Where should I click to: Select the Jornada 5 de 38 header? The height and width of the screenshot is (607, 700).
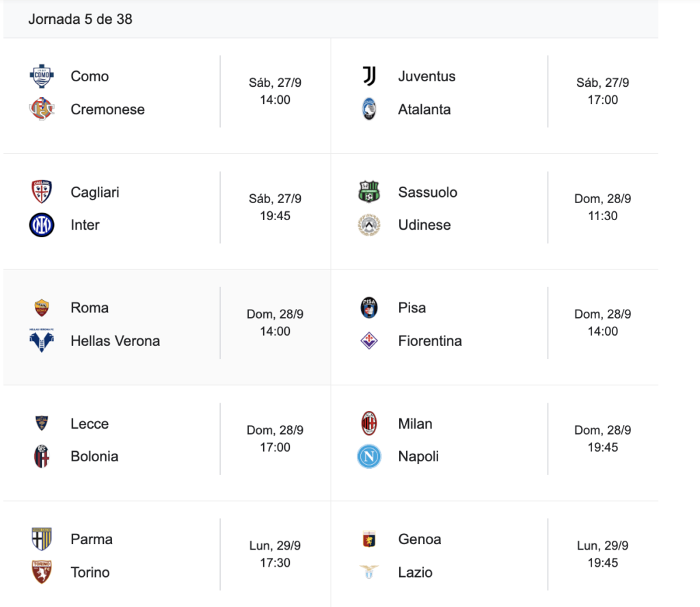(81, 19)
